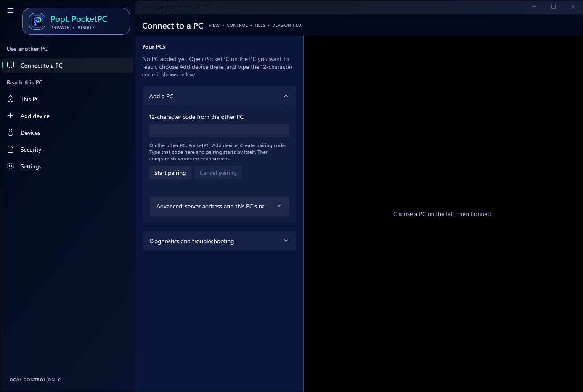Image resolution: width=583 pixels, height=392 pixels.
Task: Click the plus icon for Add device
Action: (11, 116)
